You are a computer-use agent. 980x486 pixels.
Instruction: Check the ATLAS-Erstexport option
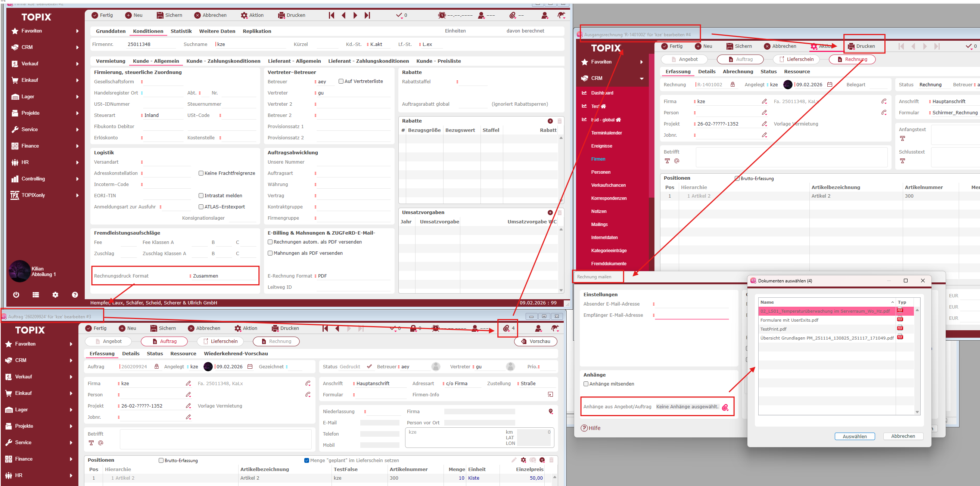click(201, 207)
